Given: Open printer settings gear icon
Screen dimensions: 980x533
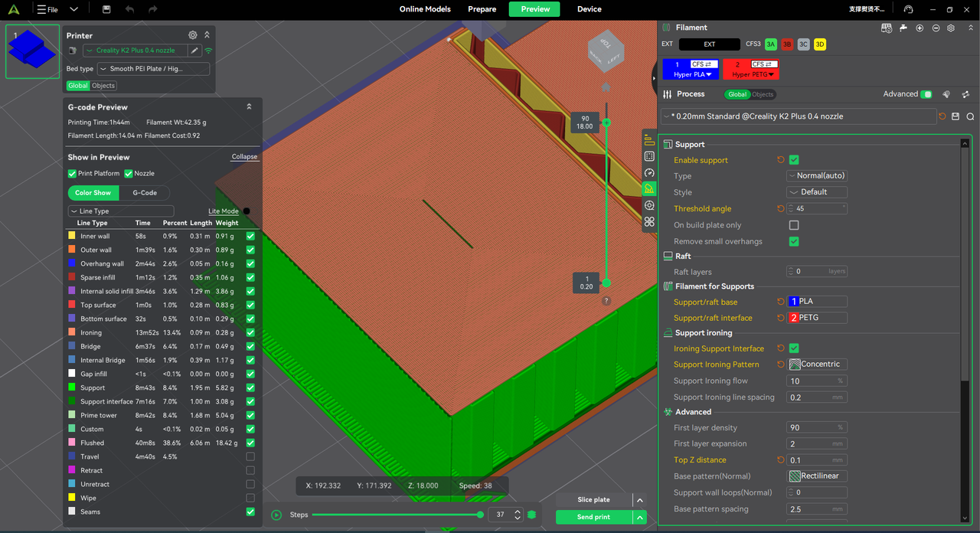Looking at the screenshot, I should pyautogui.click(x=193, y=35).
